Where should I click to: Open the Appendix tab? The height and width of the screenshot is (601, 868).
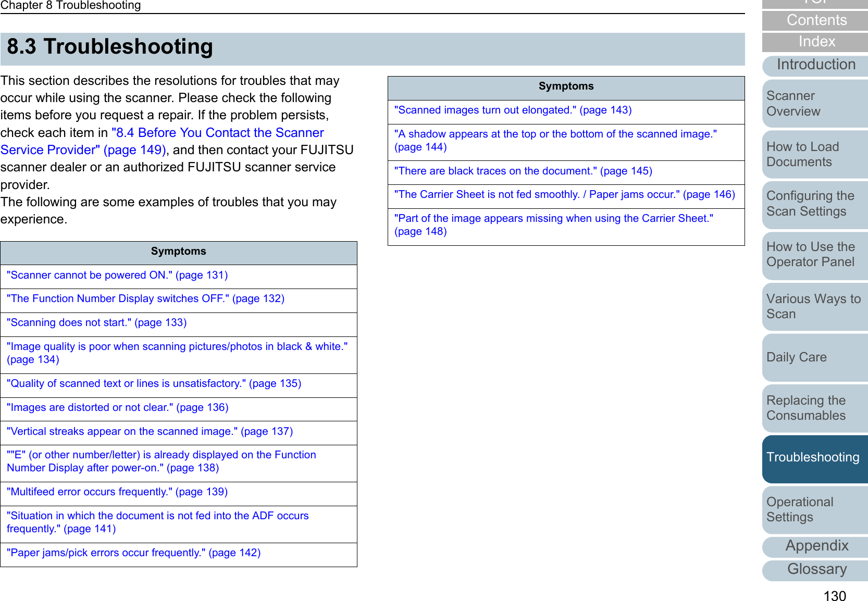coord(815,546)
